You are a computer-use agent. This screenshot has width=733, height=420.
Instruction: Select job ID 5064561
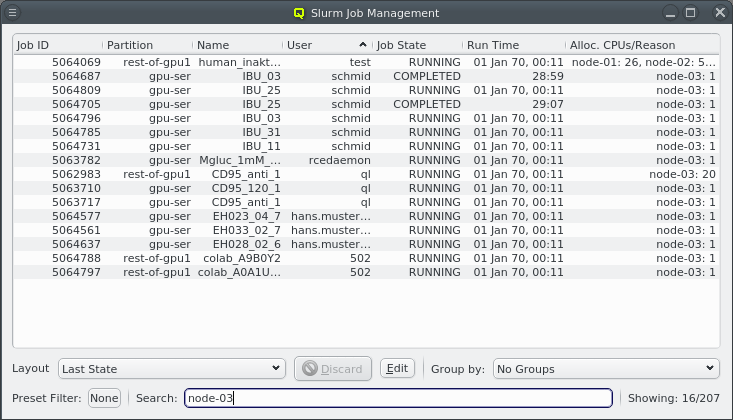[76, 231]
